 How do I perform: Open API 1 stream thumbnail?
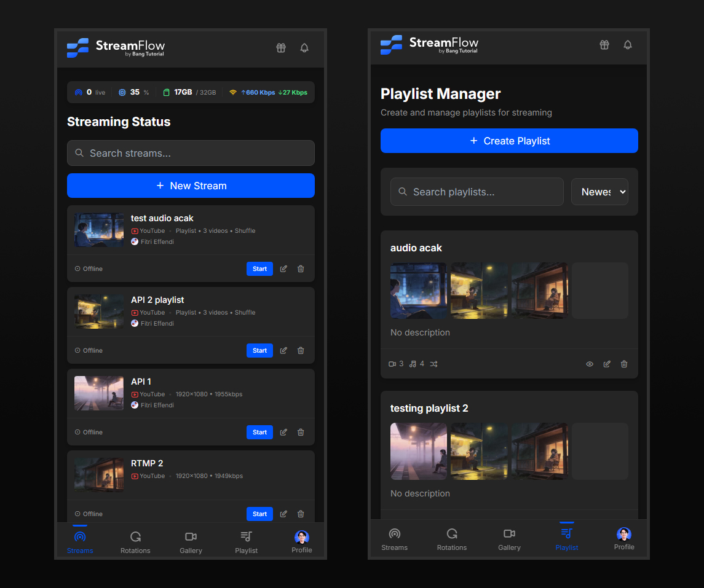(x=99, y=393)
